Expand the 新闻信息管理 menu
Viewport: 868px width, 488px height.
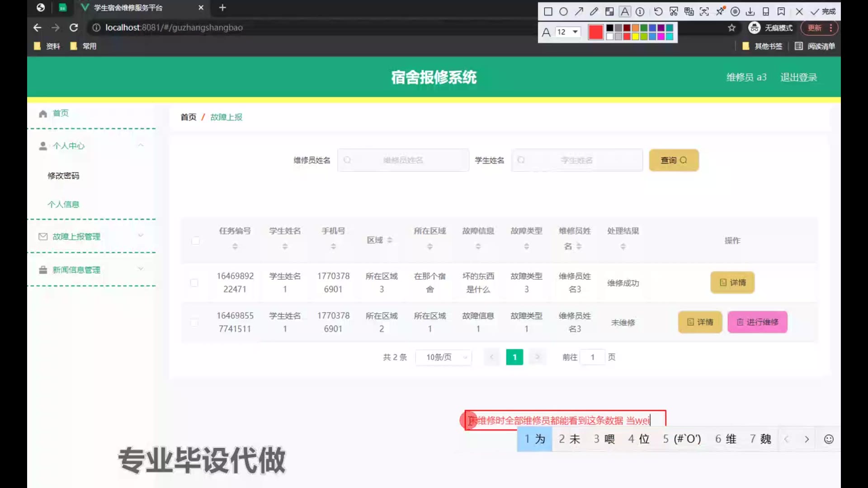[91, 270]
